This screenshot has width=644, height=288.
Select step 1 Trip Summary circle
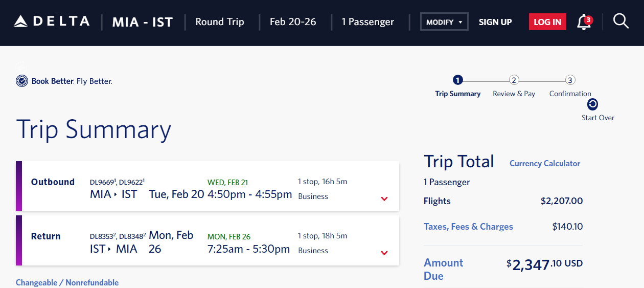pos(457,80)
